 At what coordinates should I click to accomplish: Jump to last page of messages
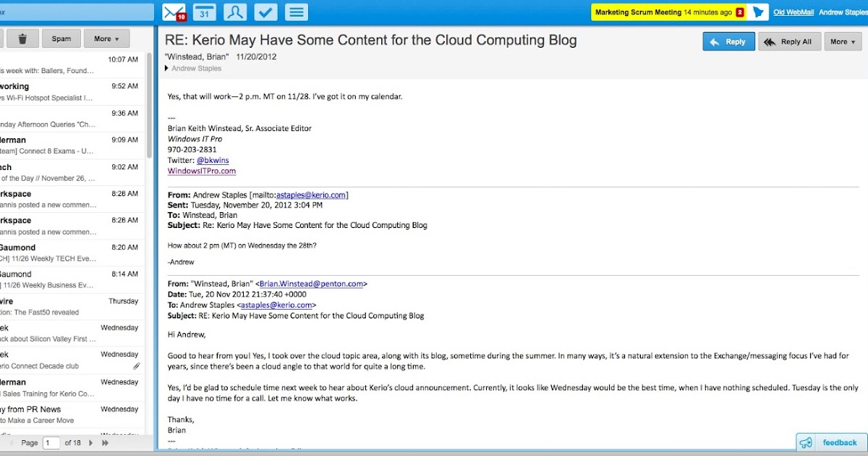[105, 442]
